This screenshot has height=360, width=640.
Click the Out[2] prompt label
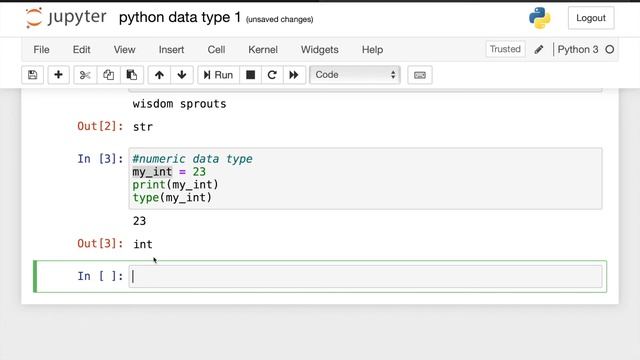coord(100,126)
